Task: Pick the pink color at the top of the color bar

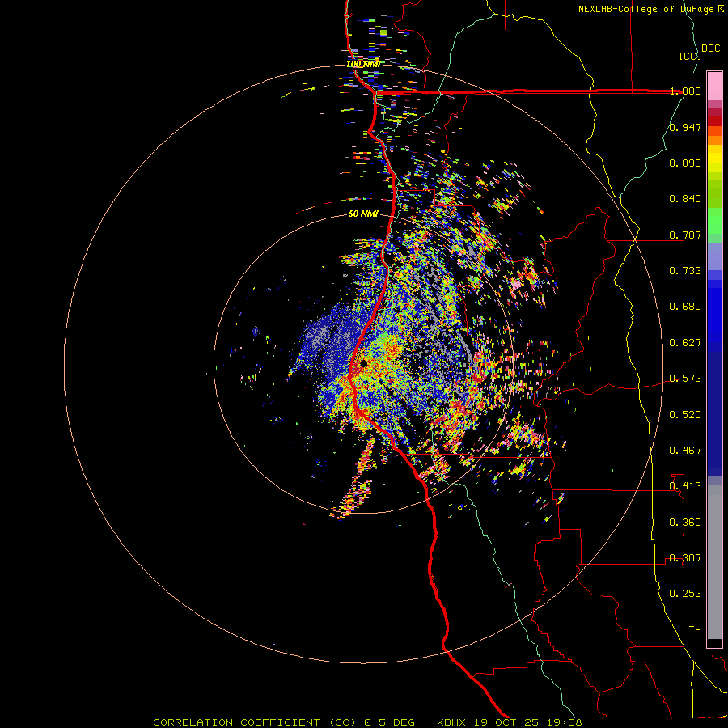Action: pos(714,86)
